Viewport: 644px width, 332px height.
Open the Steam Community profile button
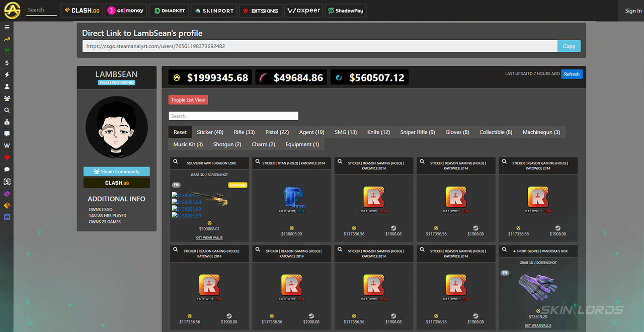pyautogui.click(x=117, y=172)
